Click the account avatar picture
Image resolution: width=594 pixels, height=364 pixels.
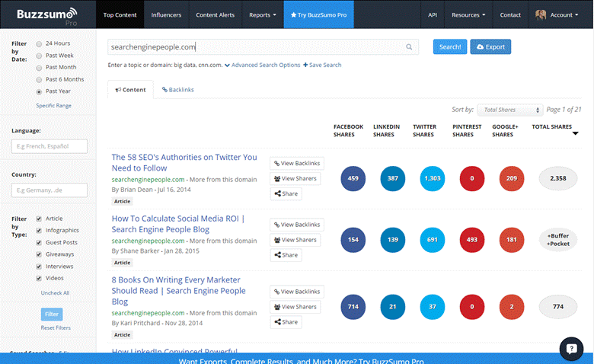tap(541, 14)
